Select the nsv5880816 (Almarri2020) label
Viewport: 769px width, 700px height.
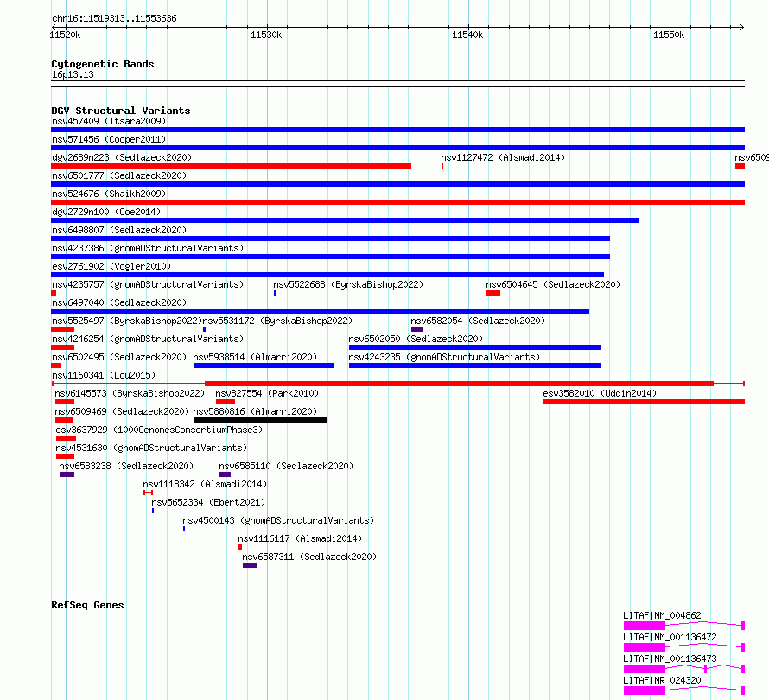(255, 411)
